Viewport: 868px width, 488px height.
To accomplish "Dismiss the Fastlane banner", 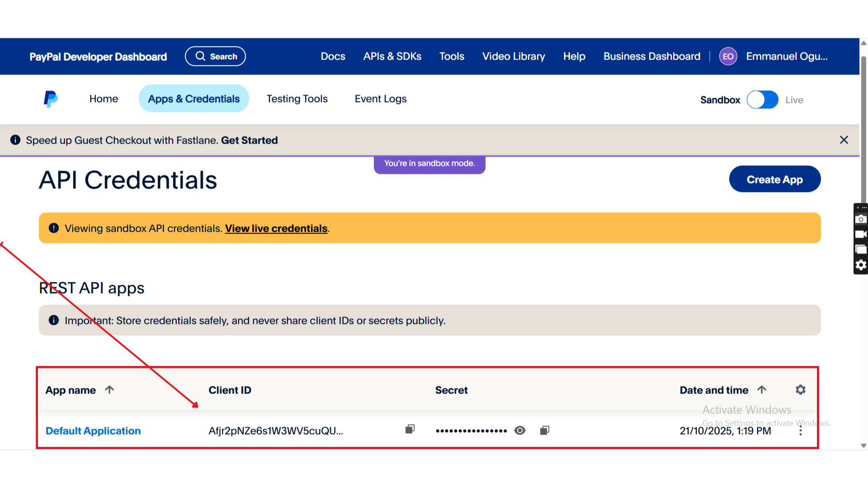I will [844, 140].
